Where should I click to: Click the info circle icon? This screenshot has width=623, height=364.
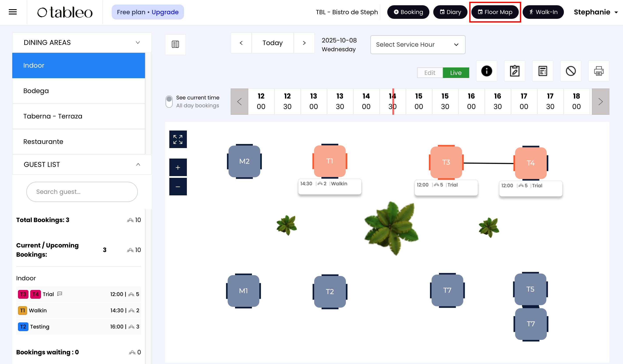[x=486, y=71]
